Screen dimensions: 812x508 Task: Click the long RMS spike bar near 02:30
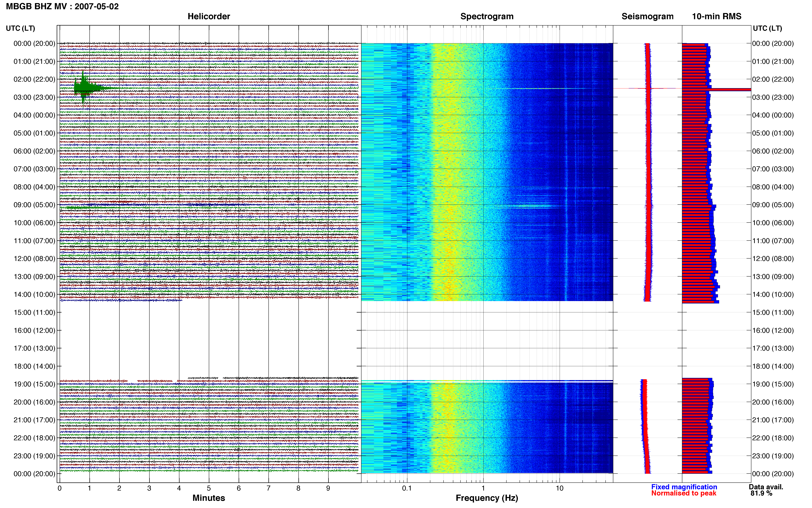point(716,89)
